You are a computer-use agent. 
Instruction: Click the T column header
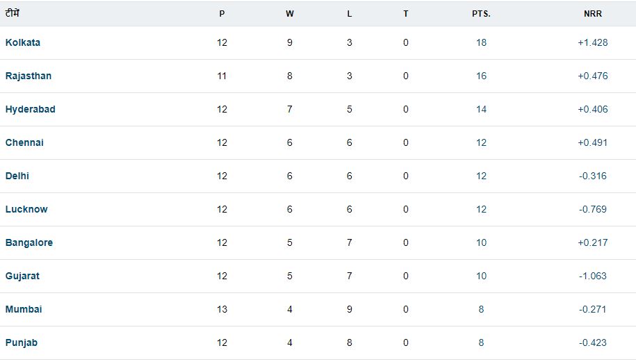pyautogui.click(x=406, y=14)
